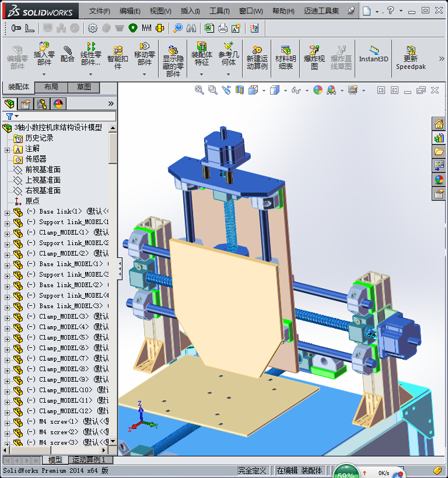Open the Bill of Materials (材料明细表) tool
This screenshot has height=478, width=448.
point(286,57)
